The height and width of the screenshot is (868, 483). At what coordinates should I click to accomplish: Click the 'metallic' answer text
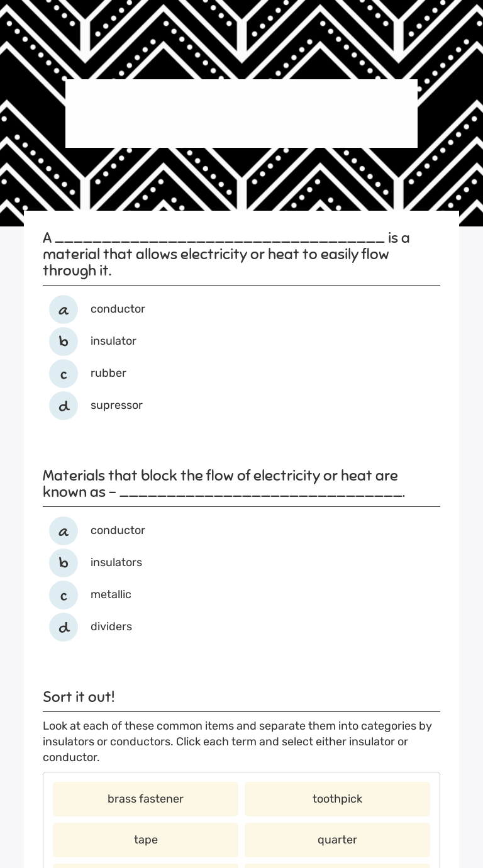111,594
